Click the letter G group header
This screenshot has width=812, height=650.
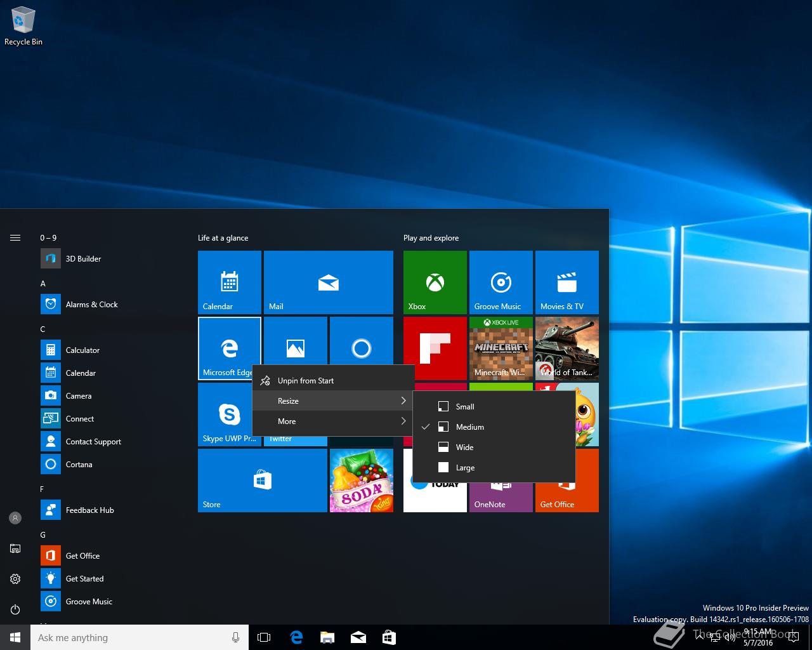point(43,535)
